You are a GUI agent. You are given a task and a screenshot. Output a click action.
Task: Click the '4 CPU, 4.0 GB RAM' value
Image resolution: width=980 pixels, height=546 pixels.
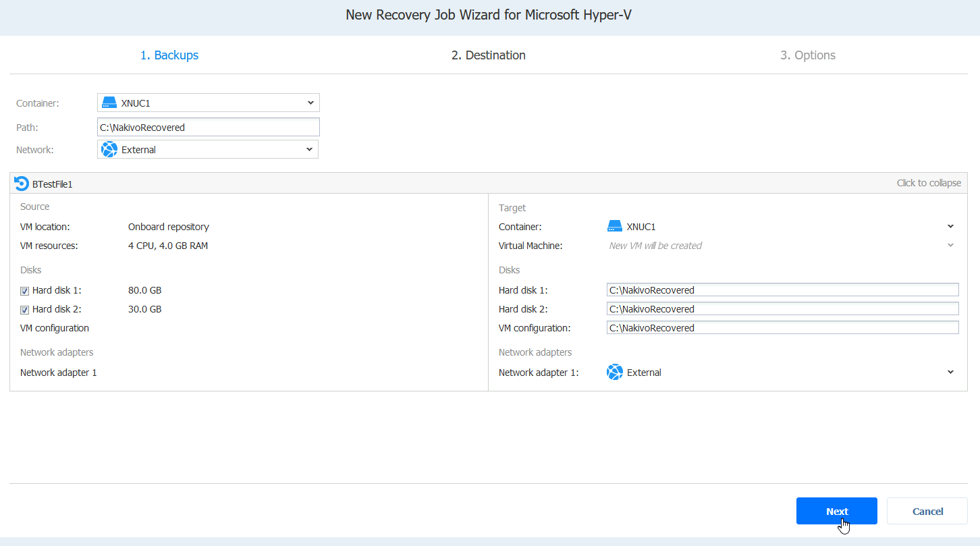[x=168, y=246]
